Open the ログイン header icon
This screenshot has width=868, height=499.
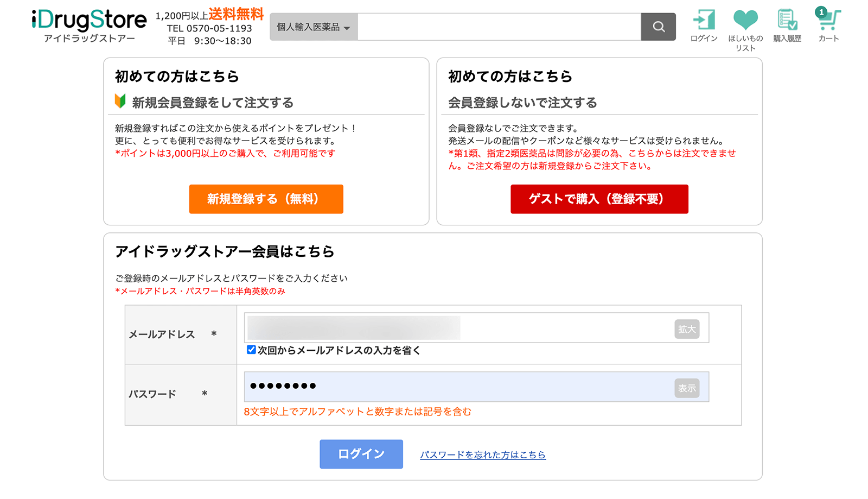[704, 26]
